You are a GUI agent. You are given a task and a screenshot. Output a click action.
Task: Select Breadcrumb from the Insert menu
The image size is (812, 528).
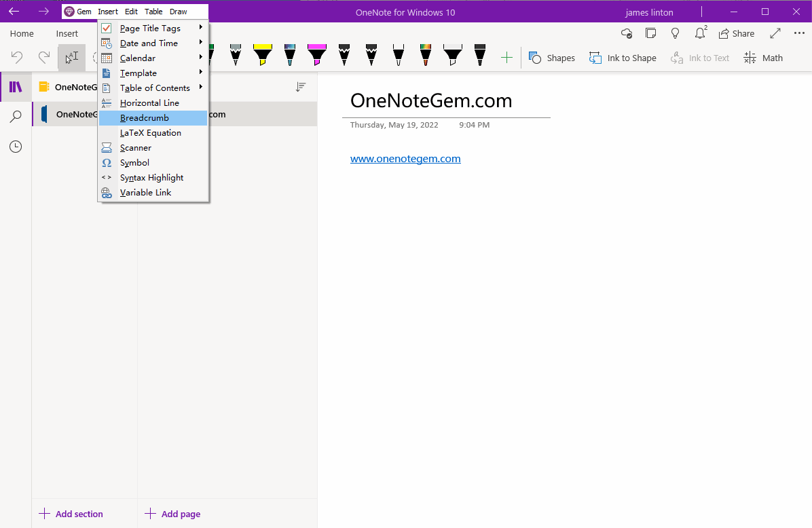pyautogui.click(x=153, y=118)
